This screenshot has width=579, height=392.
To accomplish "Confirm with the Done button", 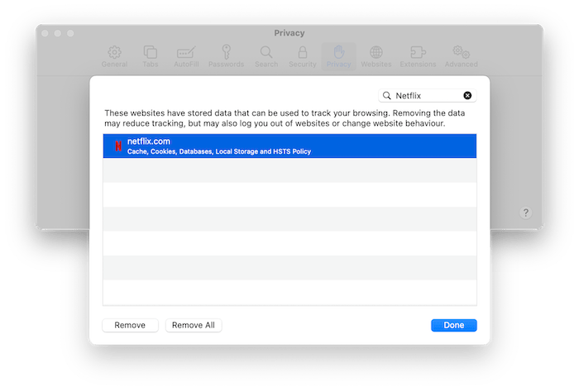I will [x=454, y=325].
